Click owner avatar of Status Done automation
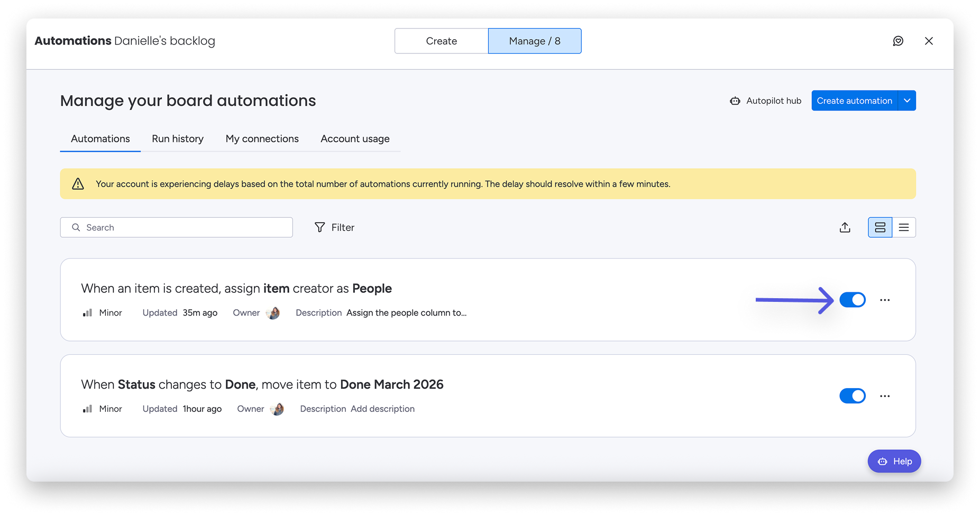The width and height of the screenshot is (980, 516). (x=277, y=409)
